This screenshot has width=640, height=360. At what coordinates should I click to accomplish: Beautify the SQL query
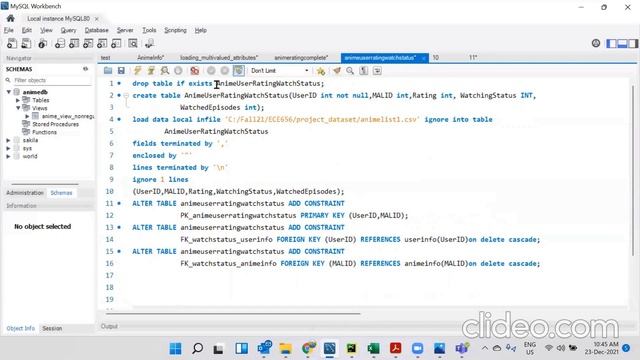point(337,71)
